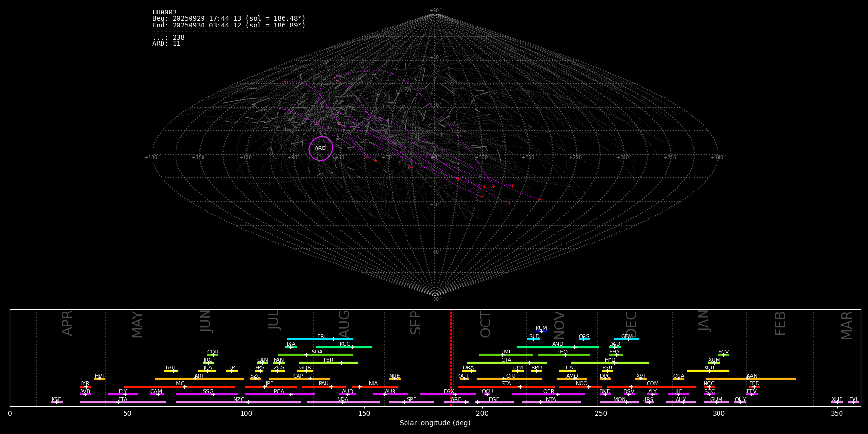Click the PER shower bar label

pyautogui.click(x=328, y=360)
